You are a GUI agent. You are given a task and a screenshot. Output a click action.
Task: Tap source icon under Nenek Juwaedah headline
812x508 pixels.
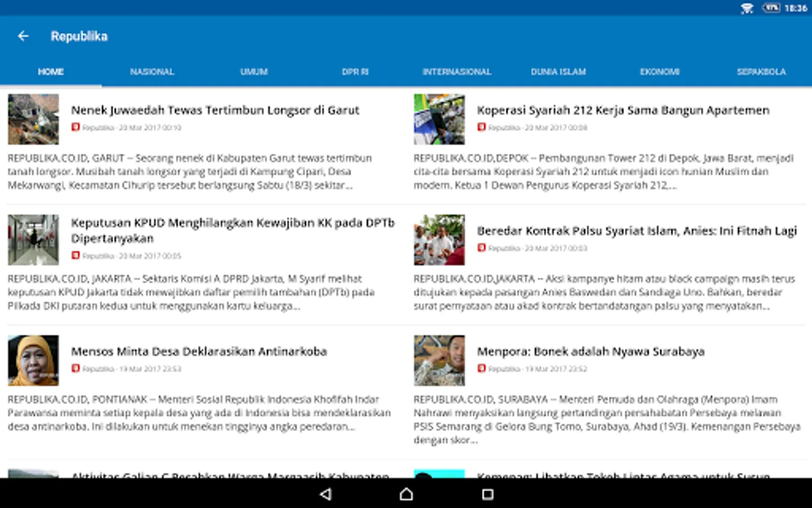(76, 127)
